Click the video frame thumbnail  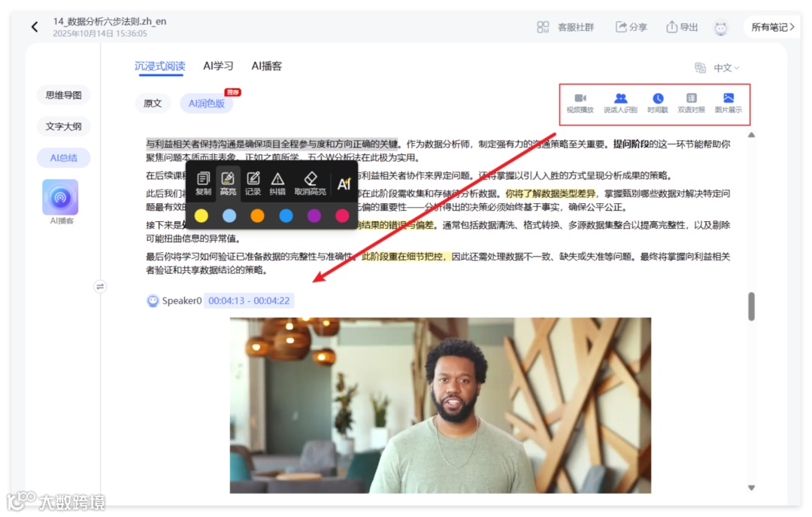coord(440,405)
